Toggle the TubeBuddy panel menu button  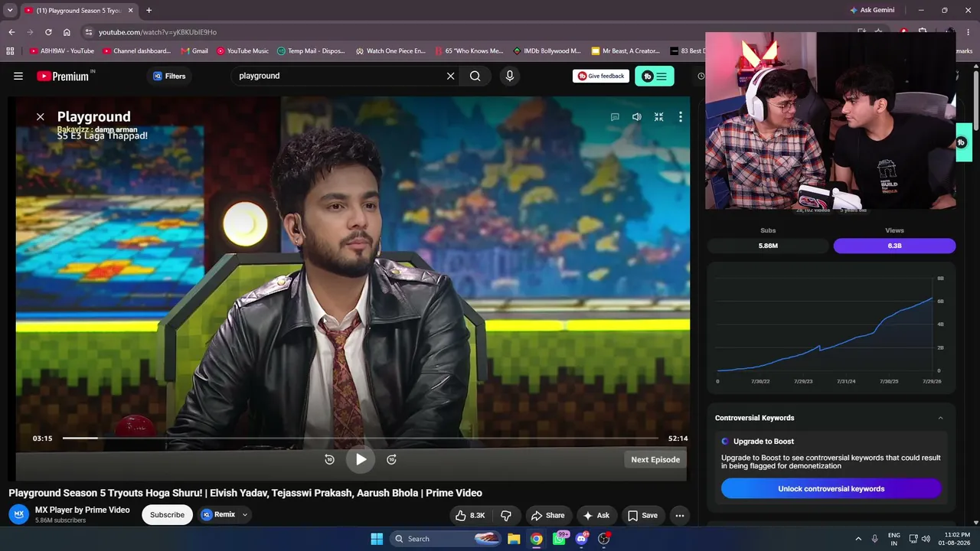tap(655, 76)
